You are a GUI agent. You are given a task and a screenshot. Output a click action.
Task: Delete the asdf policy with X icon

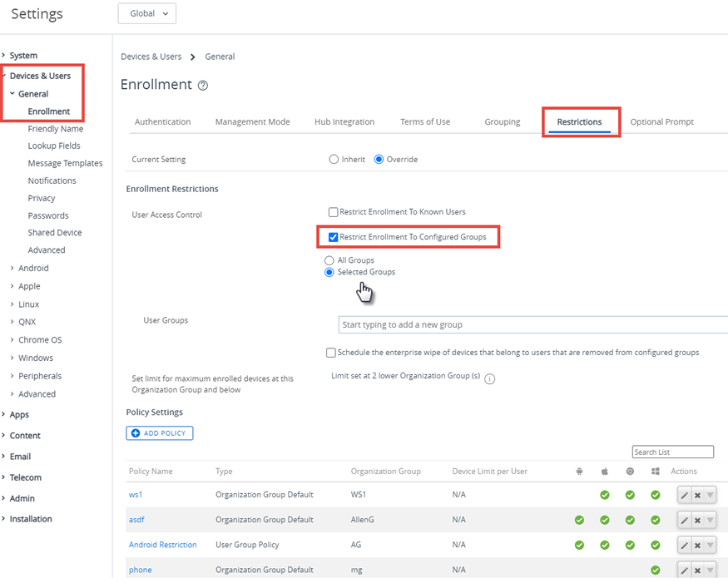[697, 521]
